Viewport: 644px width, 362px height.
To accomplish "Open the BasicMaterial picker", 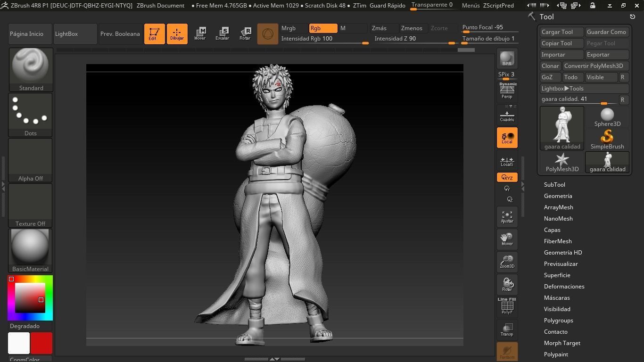I will click(x=30, y=250).
